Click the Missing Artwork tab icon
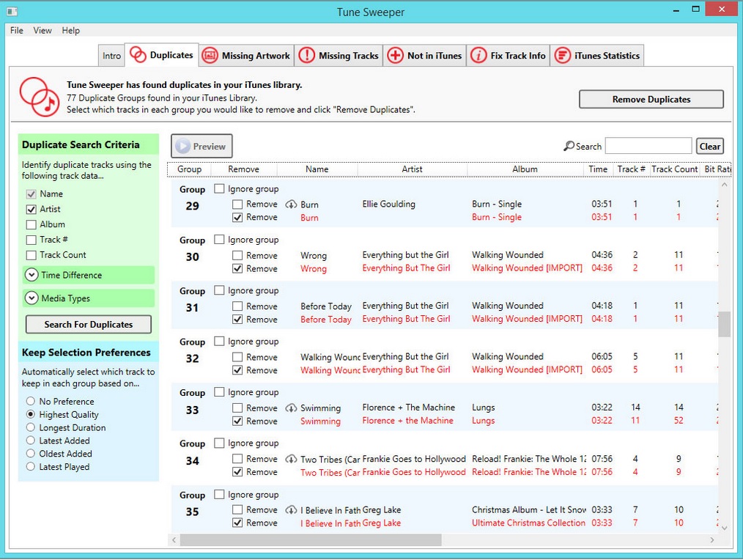 210,56
